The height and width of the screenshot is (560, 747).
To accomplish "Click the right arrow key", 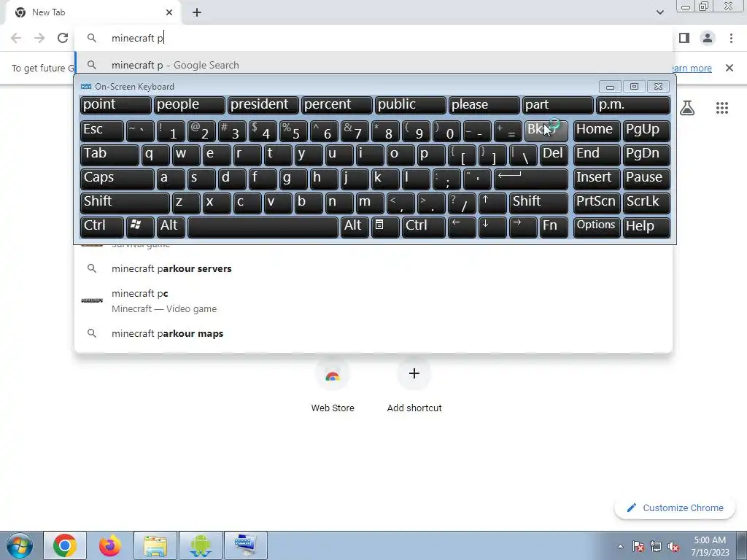I will pyautogui.click(x=523, y=227).
